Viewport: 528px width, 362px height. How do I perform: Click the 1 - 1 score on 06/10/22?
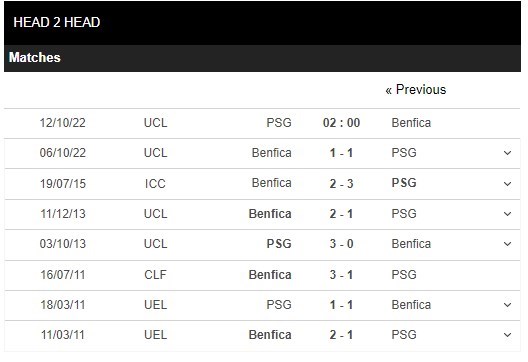pyautogui.click(x=341, y=153)
